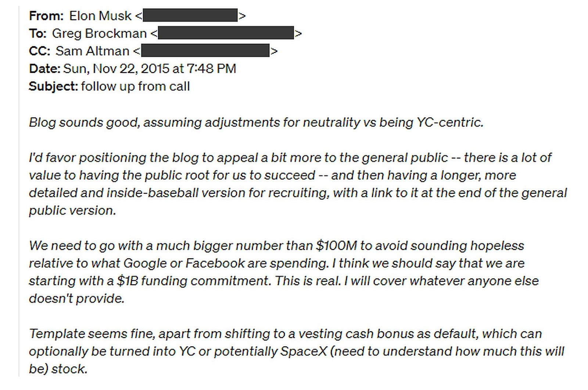Click the CC name Sam Altman
Viewport: 588px width, 390px height.
[x=93, y=51]
